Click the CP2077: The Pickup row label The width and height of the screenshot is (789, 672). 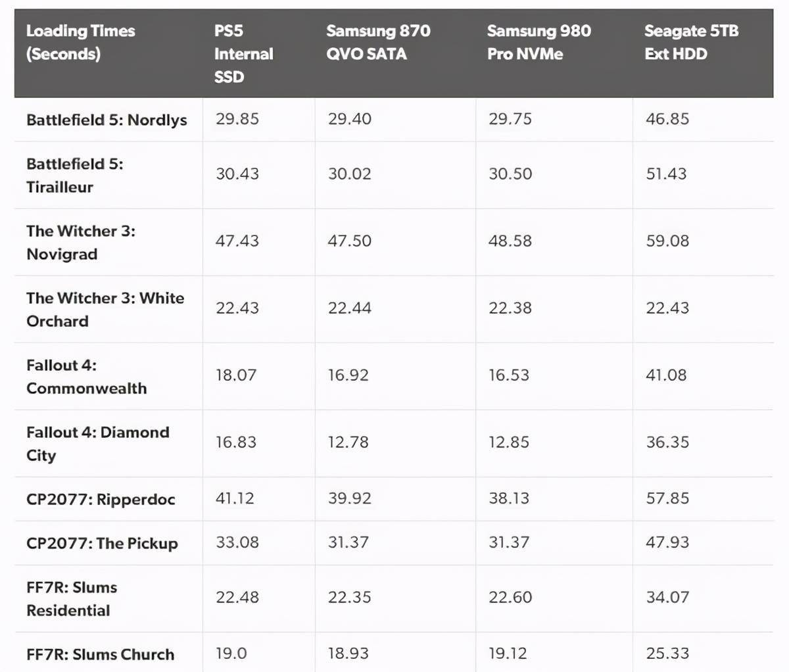(x=102, y=543)
